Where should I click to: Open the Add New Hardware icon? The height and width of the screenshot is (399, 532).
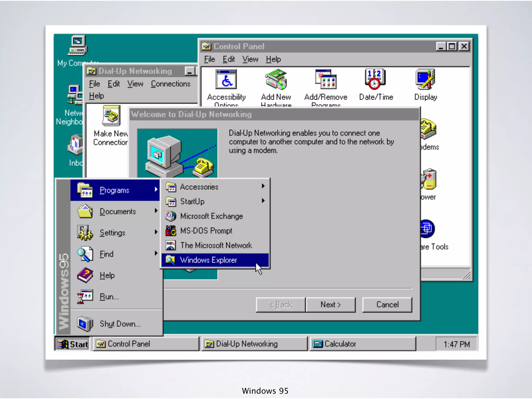click(276, 79)
